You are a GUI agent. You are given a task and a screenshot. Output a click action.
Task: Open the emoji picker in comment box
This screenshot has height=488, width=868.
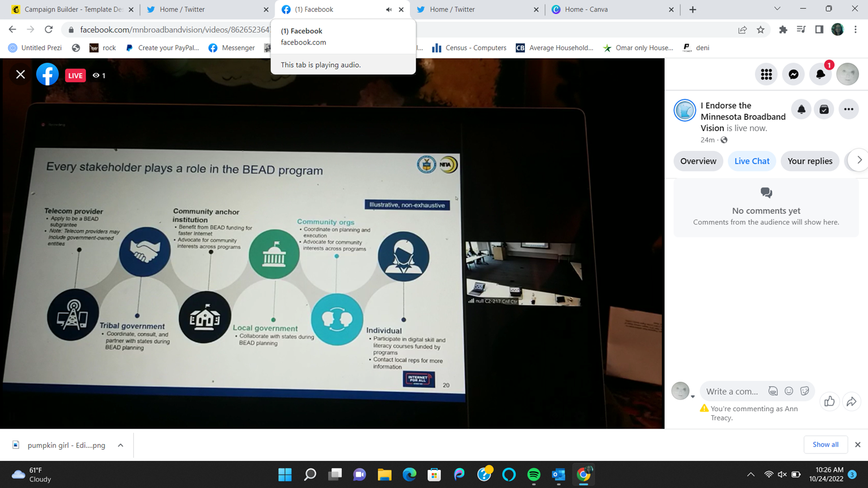[789, 391]
